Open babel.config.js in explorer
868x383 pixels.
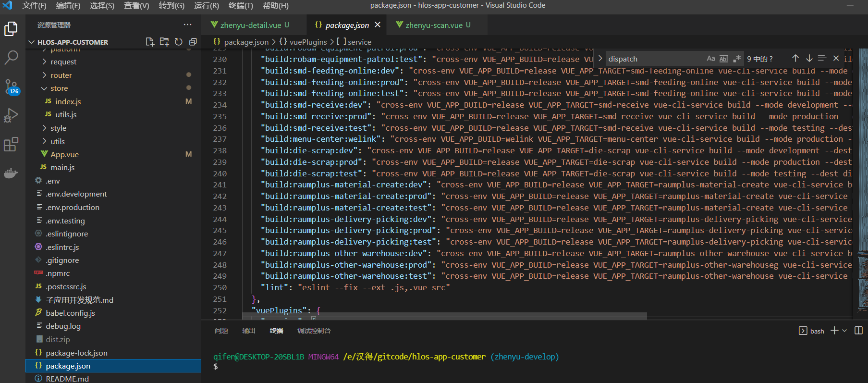(70, 313)
